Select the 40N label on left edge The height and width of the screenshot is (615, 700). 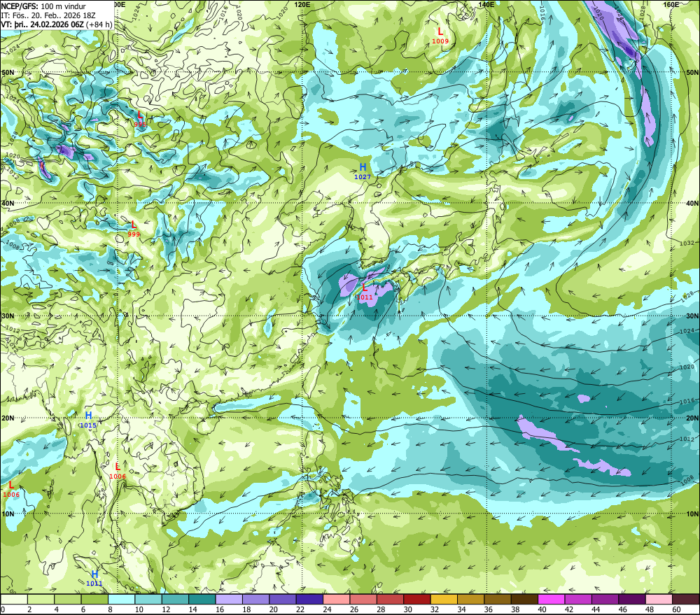(x=8, y=203)
